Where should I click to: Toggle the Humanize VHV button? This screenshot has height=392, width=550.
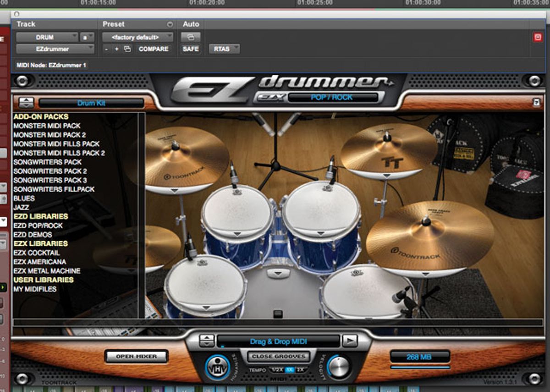coord(218,367)
